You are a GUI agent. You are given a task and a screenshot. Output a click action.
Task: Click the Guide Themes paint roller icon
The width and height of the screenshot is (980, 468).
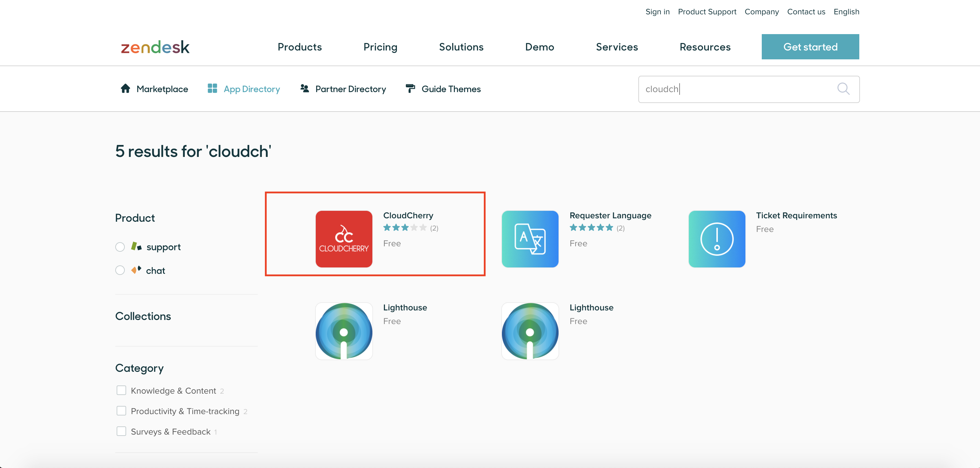coord(411,89)
